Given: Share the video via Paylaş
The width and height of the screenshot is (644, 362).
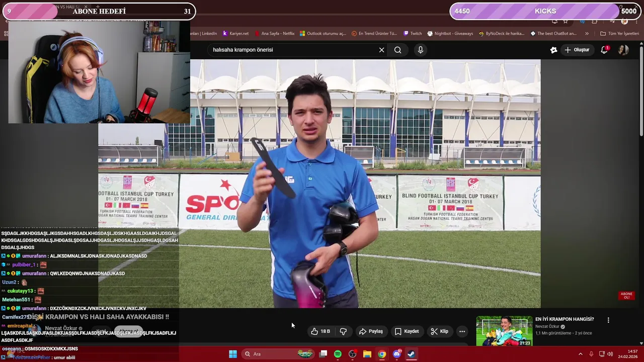Looking at the screenshot, I should (x=370, y=331).
